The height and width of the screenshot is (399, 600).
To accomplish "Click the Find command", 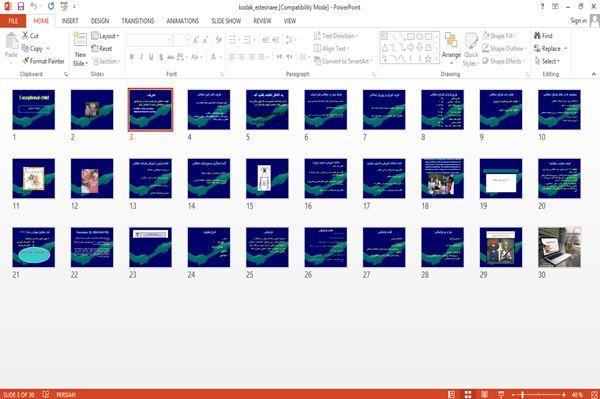I will pyautogui.click(x=543, y=36).
